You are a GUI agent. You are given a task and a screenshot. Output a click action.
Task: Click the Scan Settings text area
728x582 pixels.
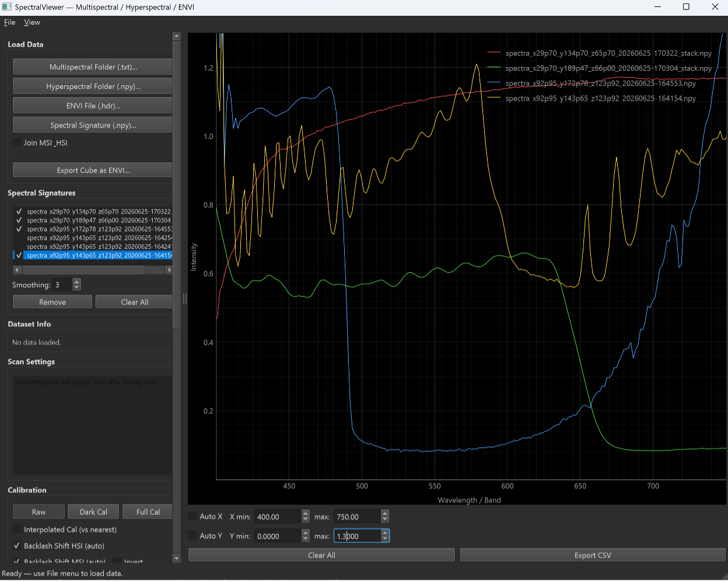coord(92,424)
